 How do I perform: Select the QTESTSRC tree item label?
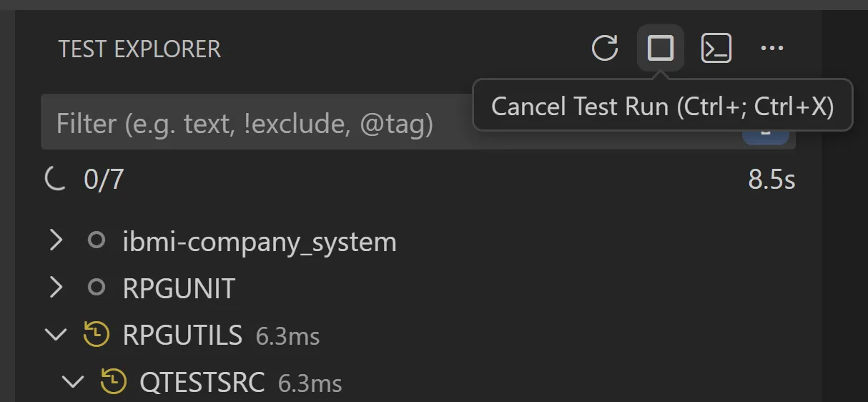click(202, 383)
